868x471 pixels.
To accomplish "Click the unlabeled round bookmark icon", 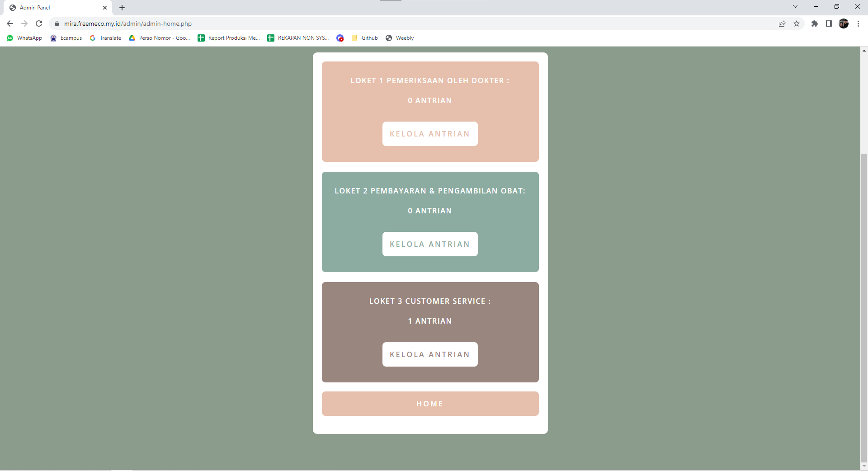I will [340, 38].
